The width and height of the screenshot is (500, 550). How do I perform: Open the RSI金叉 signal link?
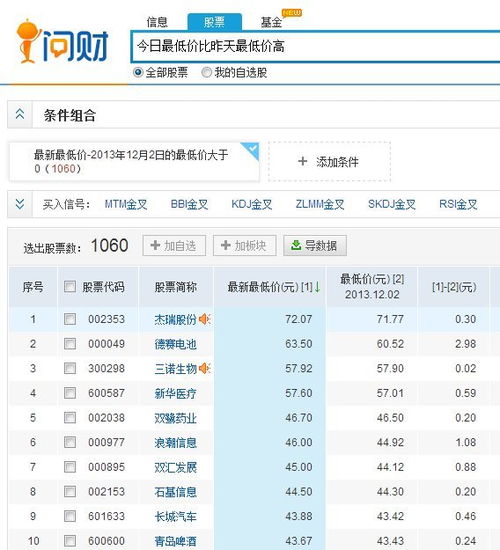[458, 204]
